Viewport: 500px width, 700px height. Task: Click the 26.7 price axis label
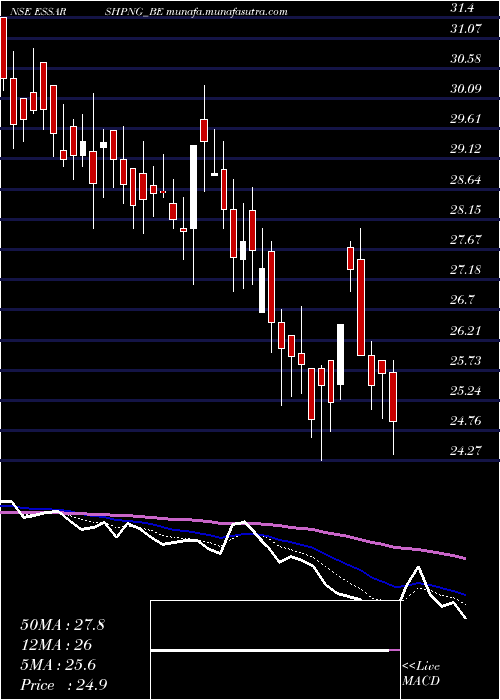(x=464, y=300)
